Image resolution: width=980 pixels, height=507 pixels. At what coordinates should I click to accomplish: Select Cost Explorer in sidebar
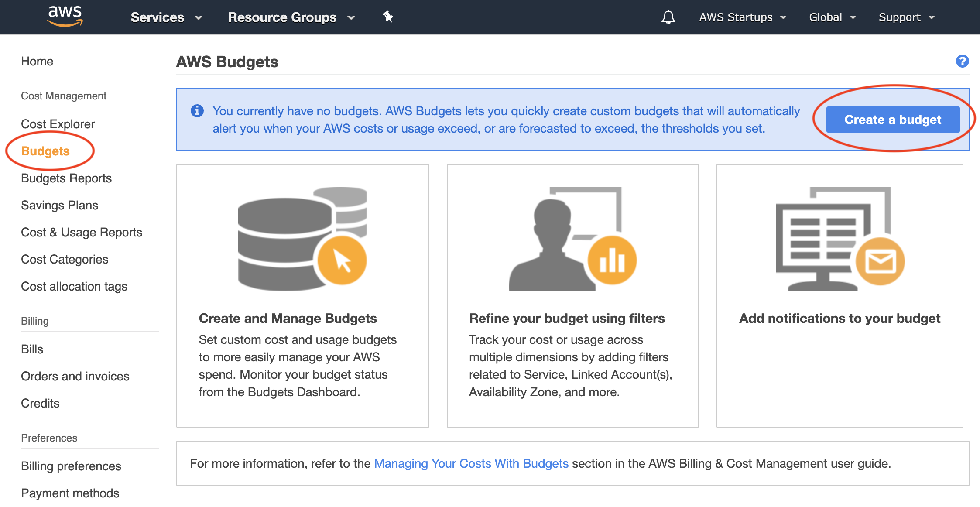pos(58,124)
